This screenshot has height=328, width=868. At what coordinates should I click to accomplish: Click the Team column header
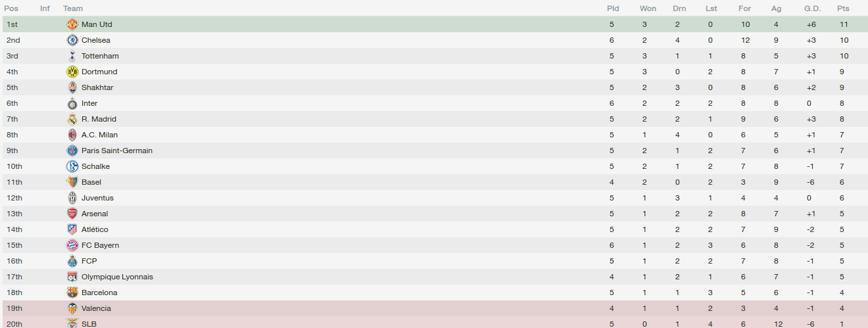click(x=73, y=9)
